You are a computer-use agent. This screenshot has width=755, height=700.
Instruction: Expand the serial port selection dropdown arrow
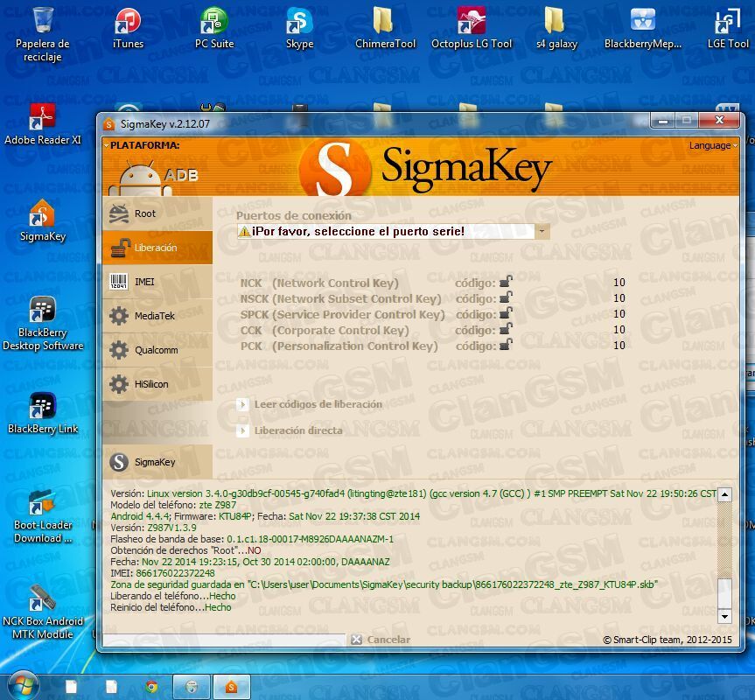pyautogui.click(x=542, y=232)
